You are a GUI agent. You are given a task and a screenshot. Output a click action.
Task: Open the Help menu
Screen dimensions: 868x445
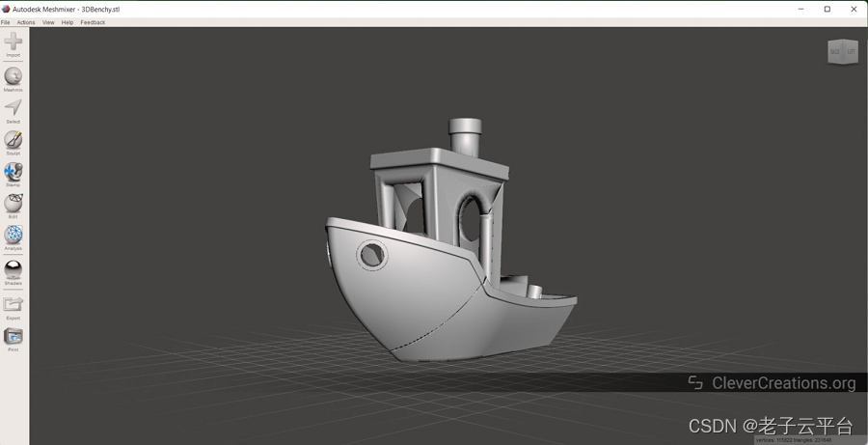click(x=68, y=23)
